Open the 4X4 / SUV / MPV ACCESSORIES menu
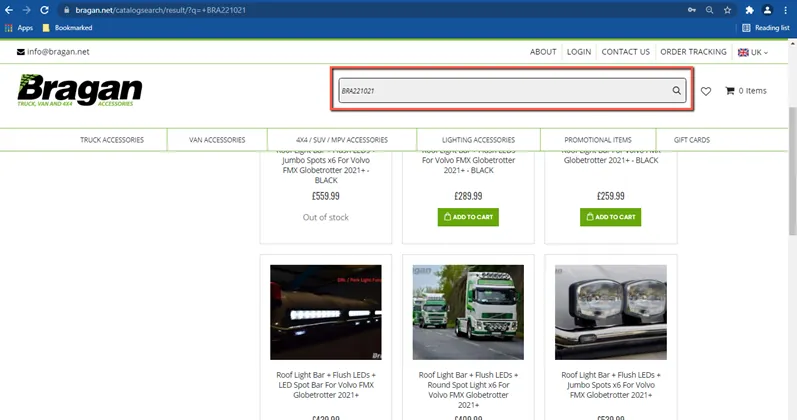Viewport: 797px width, 420px height. pyautogui.click(x=342, y=140)
